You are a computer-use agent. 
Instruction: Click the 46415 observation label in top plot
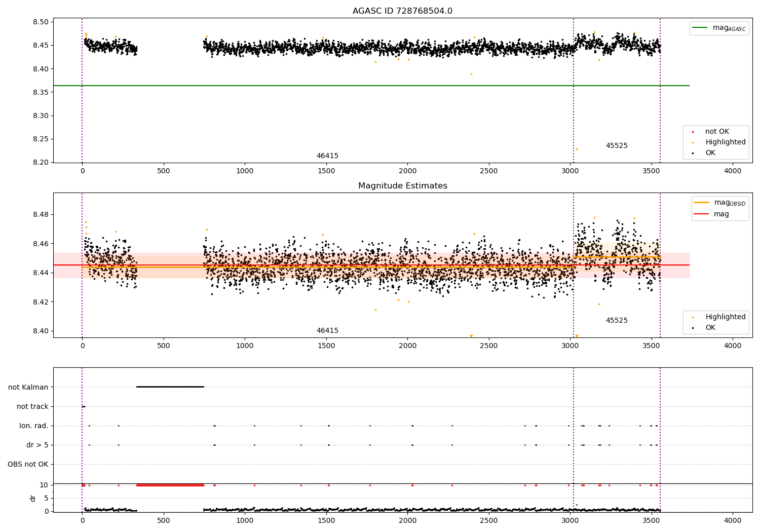pyautogui.click(x=327, y=156)
